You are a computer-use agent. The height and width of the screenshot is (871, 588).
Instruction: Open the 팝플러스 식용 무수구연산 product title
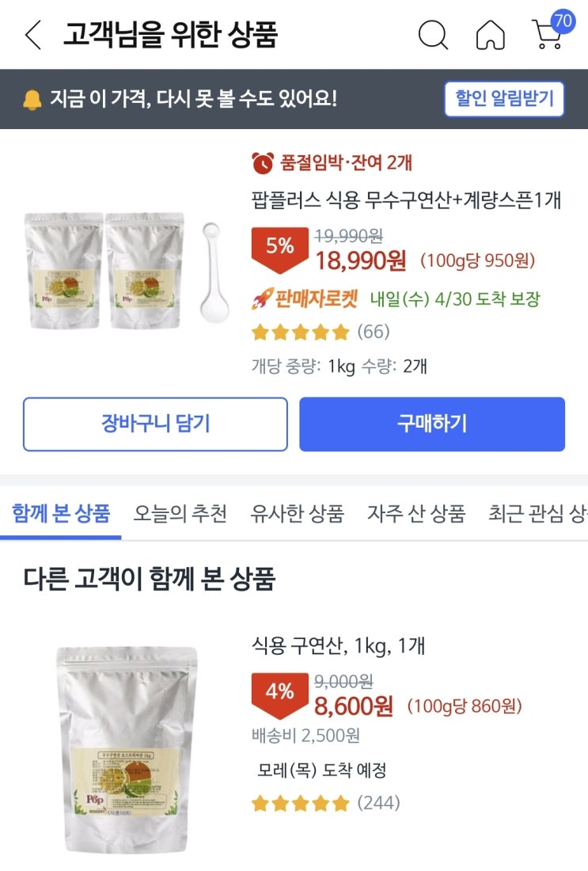tap(406, 200)
